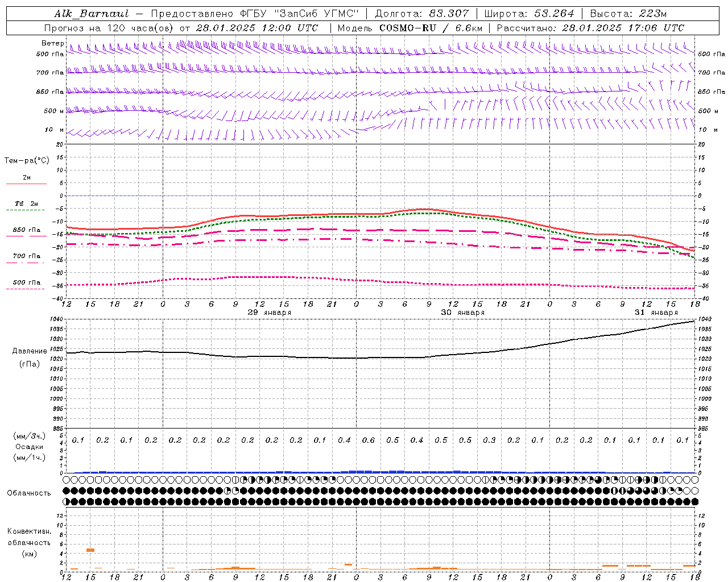Click the 0.6 precipitation value

(x=369, y=440)
